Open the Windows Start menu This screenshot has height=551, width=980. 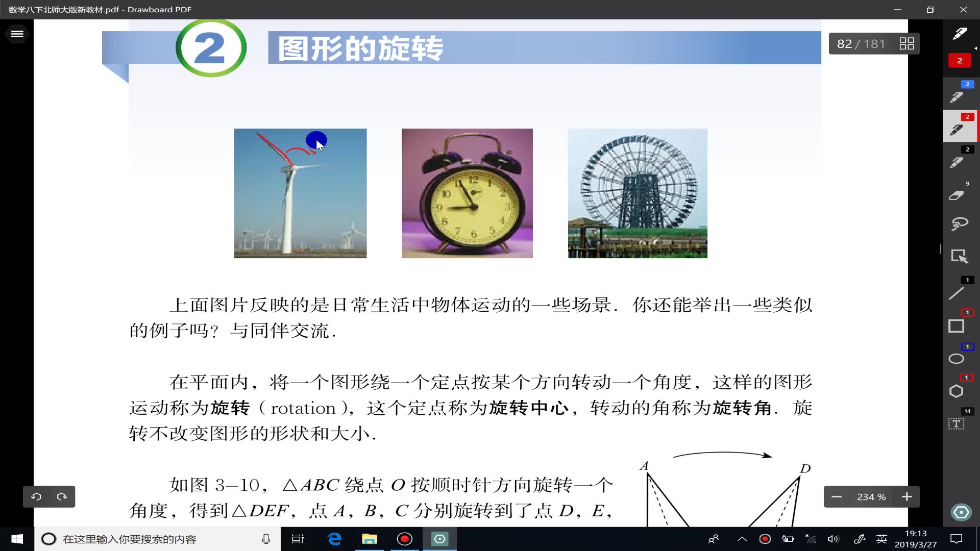click(17, 539)
